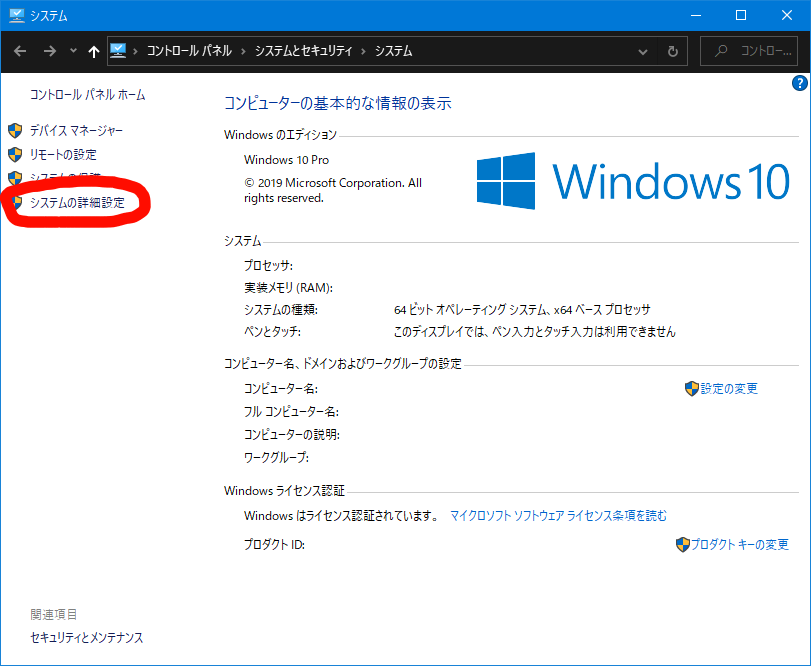Click ワークグループ: label
Screen dimensions: 811x666
coord(277,457)
